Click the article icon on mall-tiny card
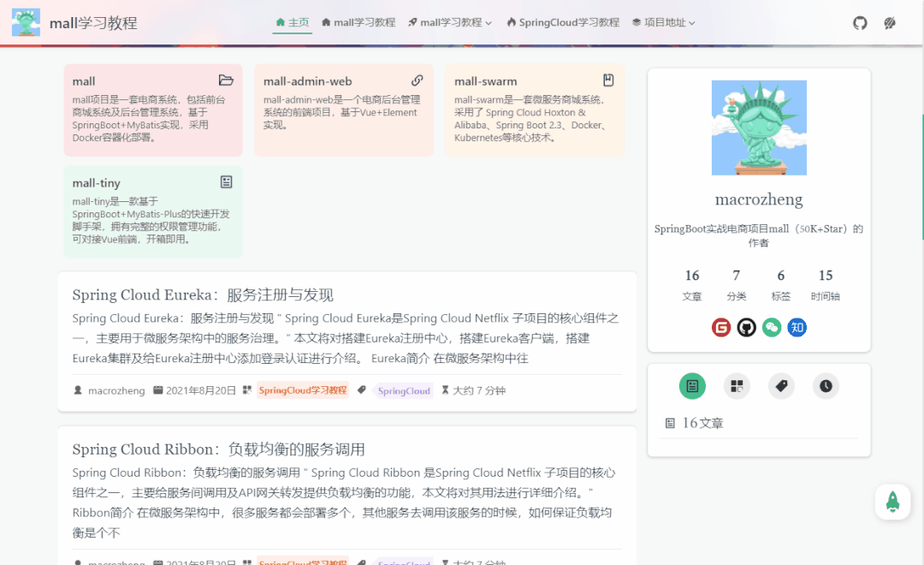924x565 pixels. coord(226,181)
